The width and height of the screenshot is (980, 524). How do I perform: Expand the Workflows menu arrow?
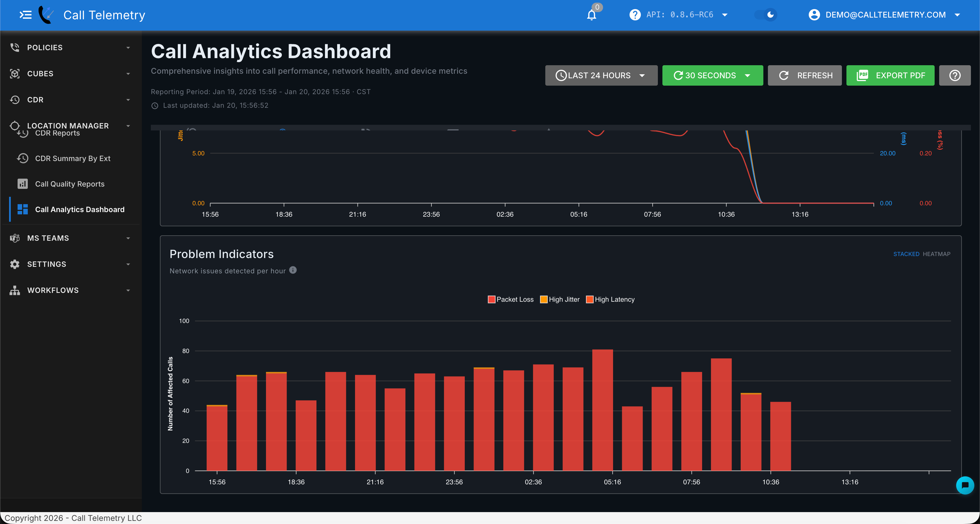coord(128,290)
